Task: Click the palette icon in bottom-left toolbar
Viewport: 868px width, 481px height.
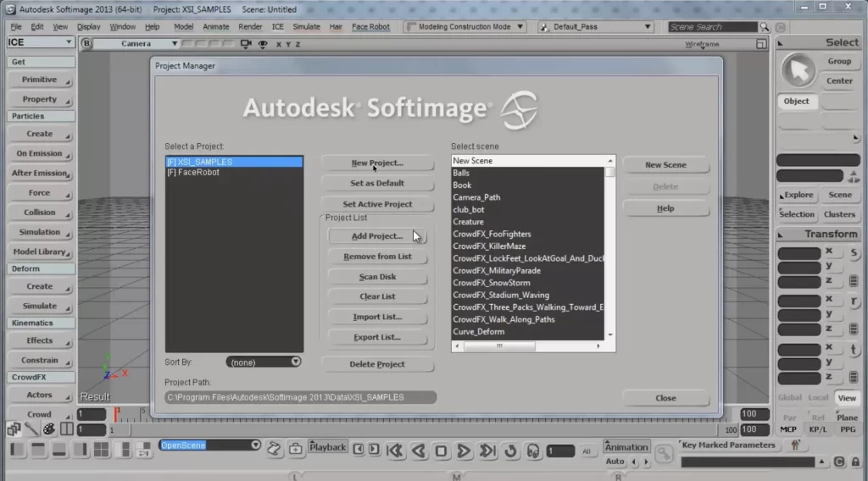Action: click(48, 428)
